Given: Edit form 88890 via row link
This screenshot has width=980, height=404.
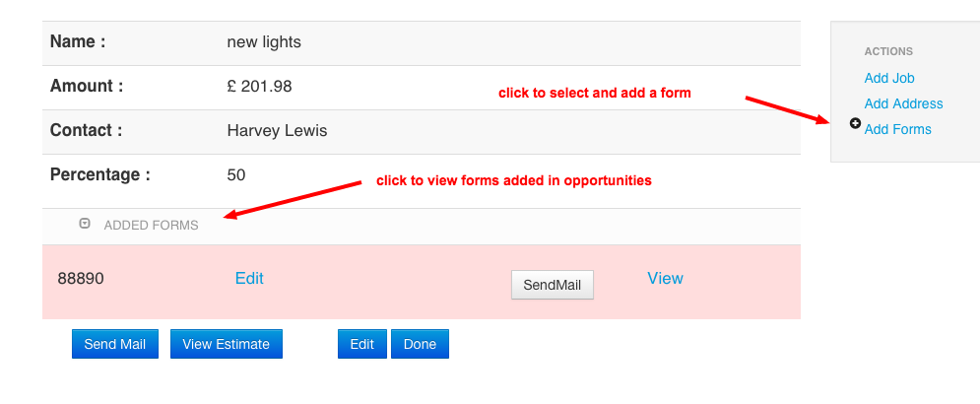Looking at the screenshot, I should coord(249,278).
